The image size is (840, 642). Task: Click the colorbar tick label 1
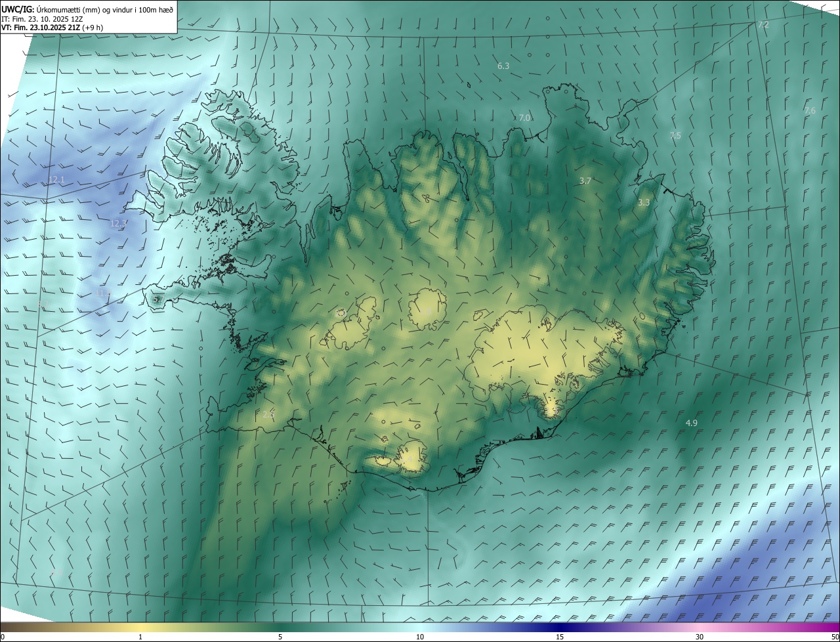140,637
